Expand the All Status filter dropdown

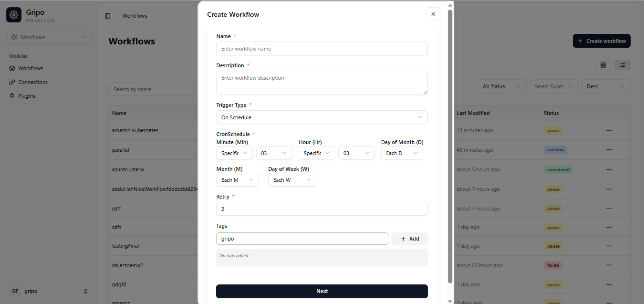pos(502,86)
